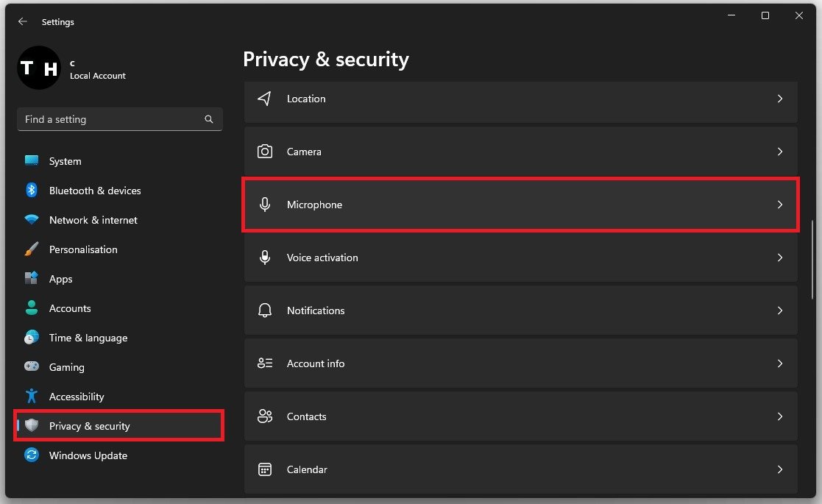Click the Contacts people icon
822x504 pixels.
[x=265, y=416]
